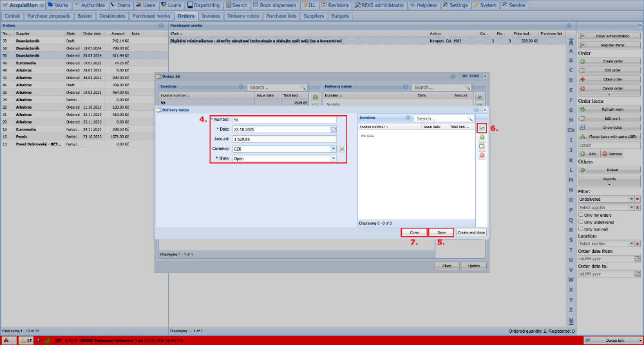Click the green add invoice icon
The width and height of the screenshot is (644, 345).
tap(482, 138)
